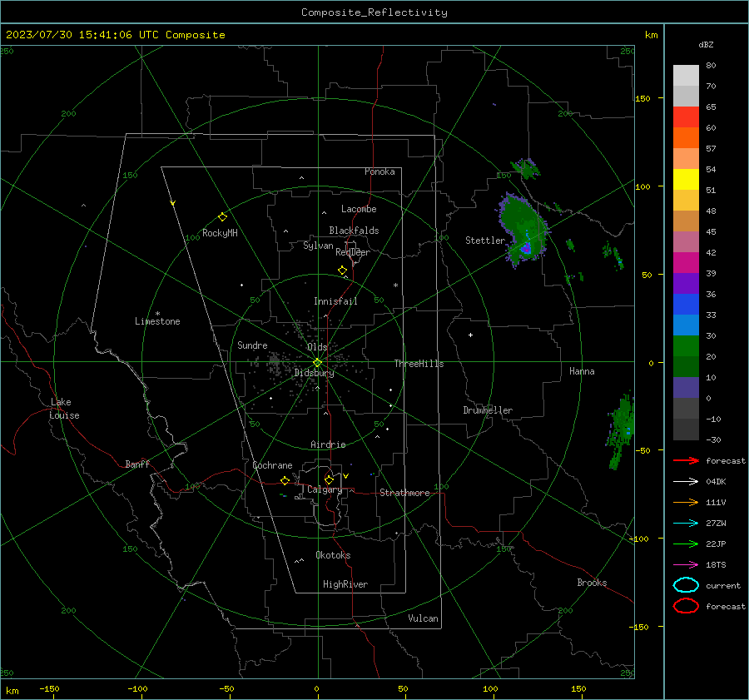Click the Cochrane city label
The image size is (749, 700).
(x=272, y=465)
